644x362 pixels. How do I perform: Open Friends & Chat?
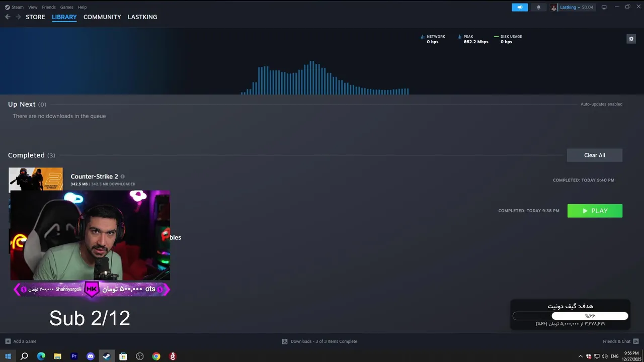616,341
